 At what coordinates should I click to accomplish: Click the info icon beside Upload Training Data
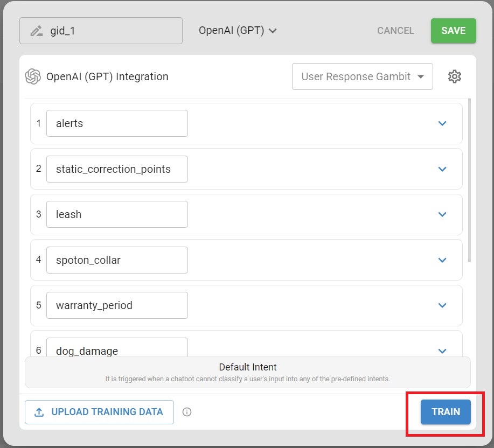187,412
